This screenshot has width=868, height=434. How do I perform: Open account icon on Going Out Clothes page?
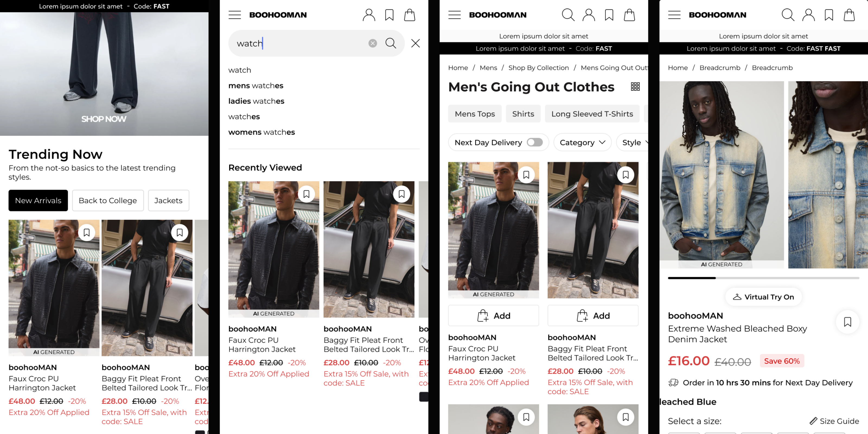tap(589, 15)
